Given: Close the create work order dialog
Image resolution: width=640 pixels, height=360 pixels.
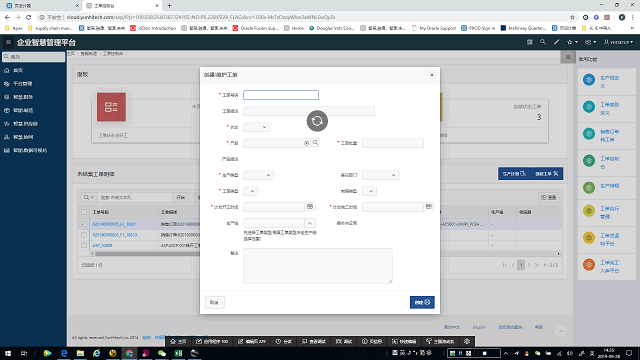Looking at the screenshot, I should [432, 75].
